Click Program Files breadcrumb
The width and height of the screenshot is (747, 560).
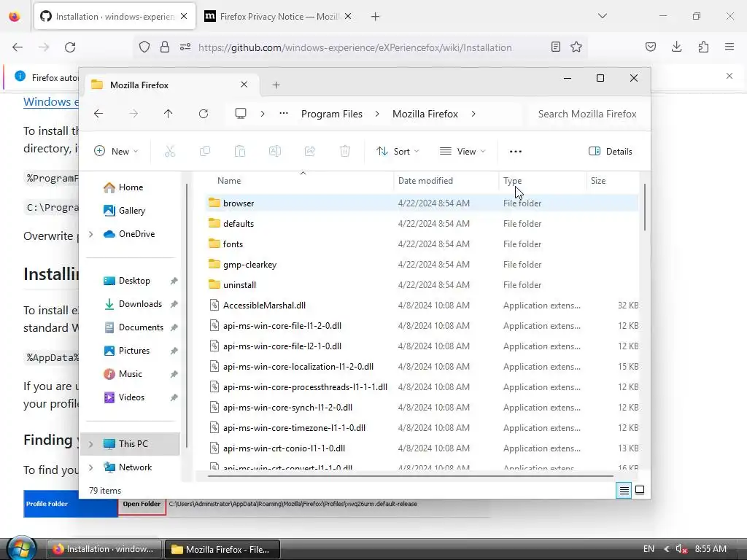point(332,114)
